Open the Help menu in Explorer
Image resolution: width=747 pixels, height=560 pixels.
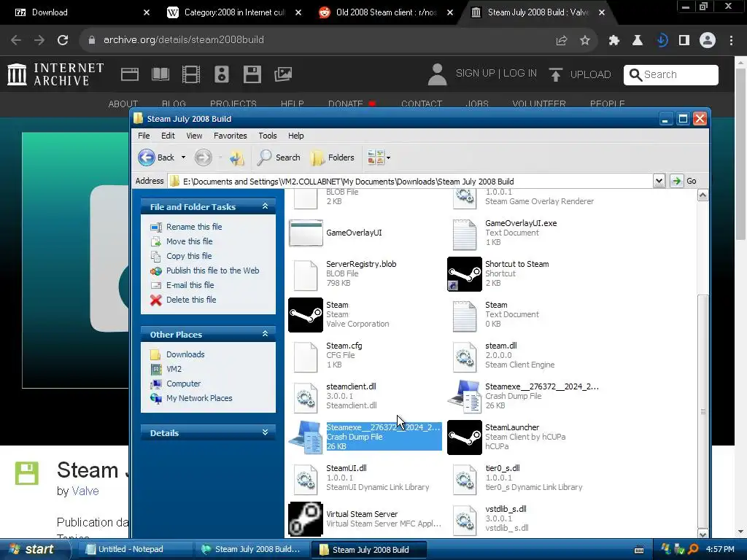point(295,136)
